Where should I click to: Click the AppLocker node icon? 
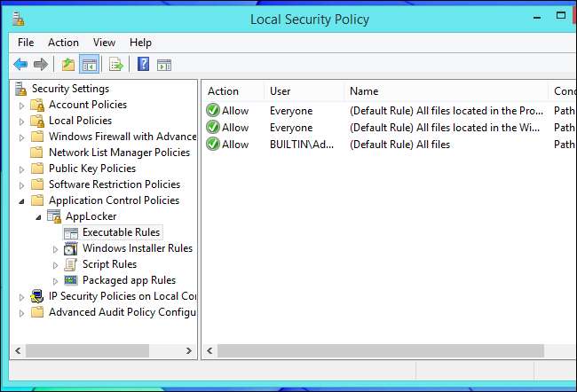54,216
